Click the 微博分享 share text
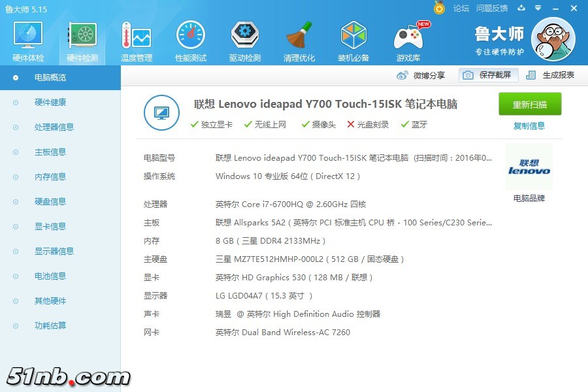 coord(429,75)
